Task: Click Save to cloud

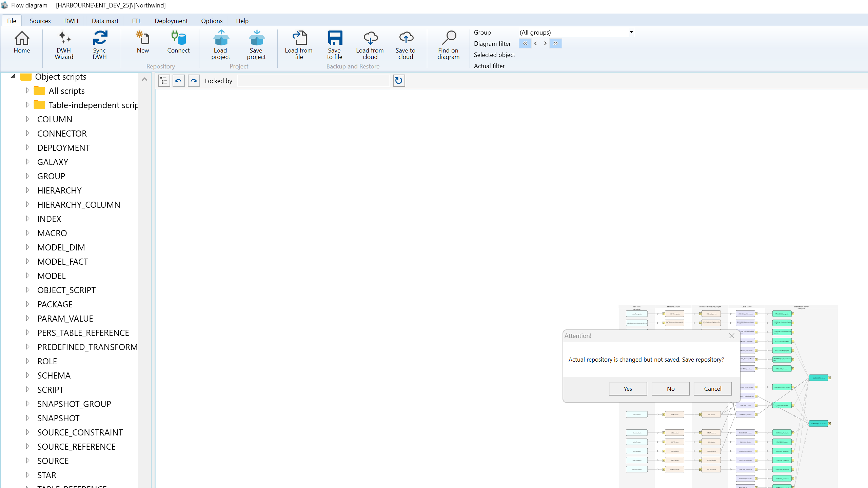Action: click(406, 45)
